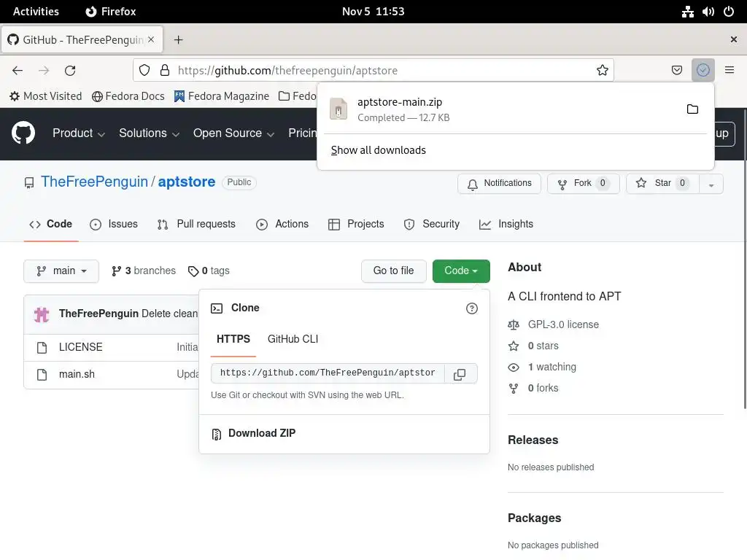Screen dimensions: 747x560
Task: Click the Notifications button
Action: click(499, 184)
